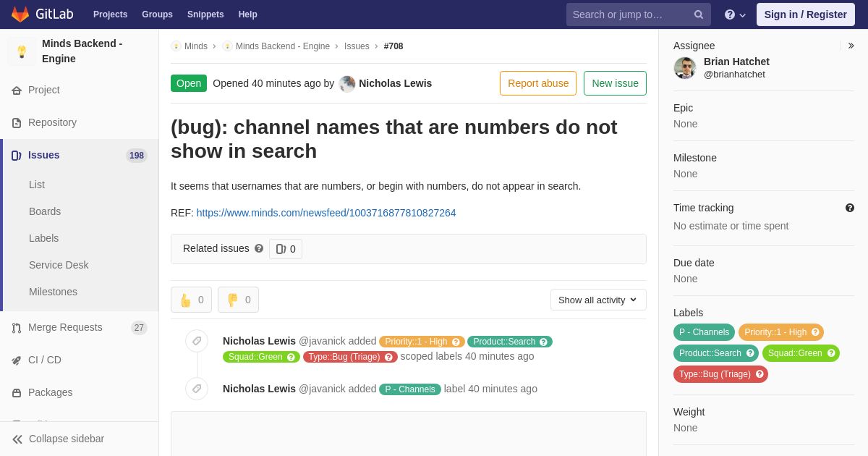
Task: Open the minds.com newsfeed reference link
Action: 326,213
